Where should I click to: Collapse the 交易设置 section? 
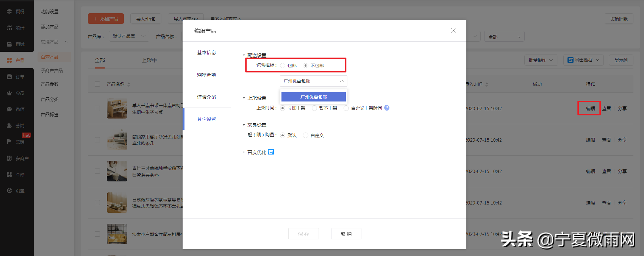(244, 125)
